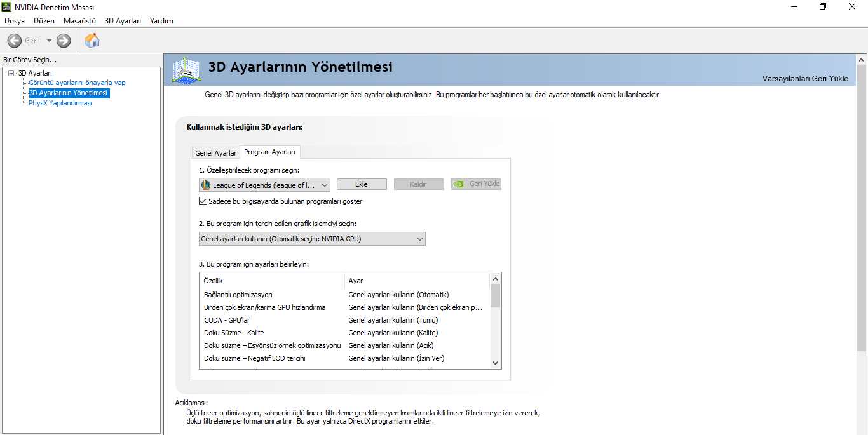The image size is (868, 435).
Task: Click the settings list scrollbar thumb
Action: tap(496, 296)
